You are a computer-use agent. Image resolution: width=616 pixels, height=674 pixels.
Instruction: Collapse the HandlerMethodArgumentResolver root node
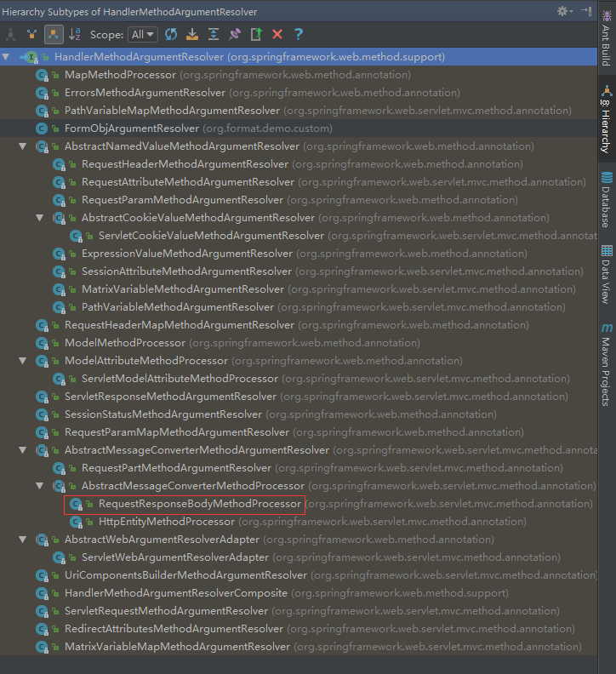tap(6, 57)
